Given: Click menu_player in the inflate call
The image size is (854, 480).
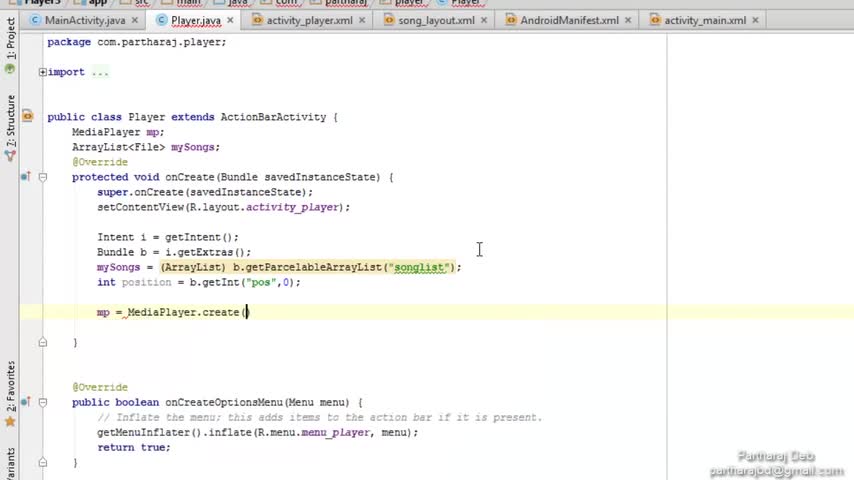Looking at the screenshot, I should tap(336, 433).
